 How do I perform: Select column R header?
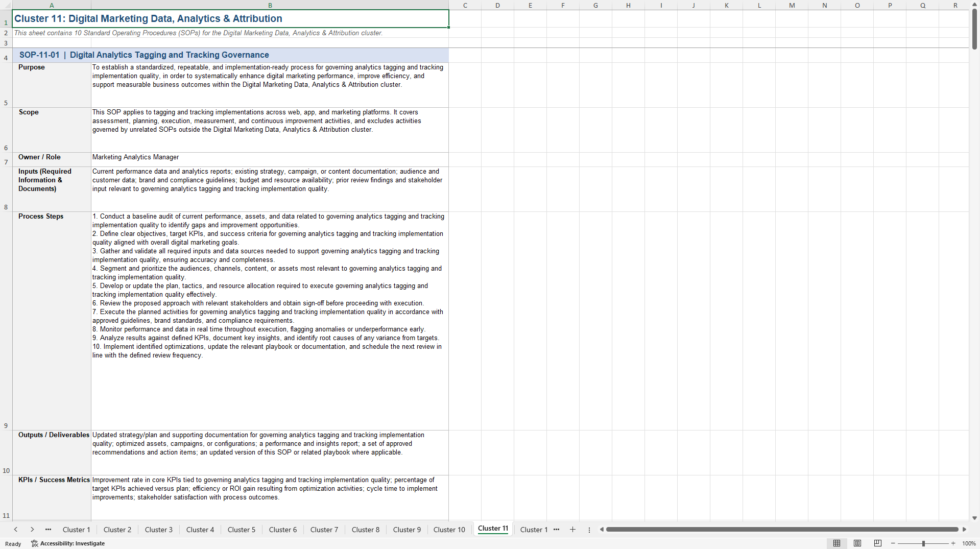(x=955, y=5)
